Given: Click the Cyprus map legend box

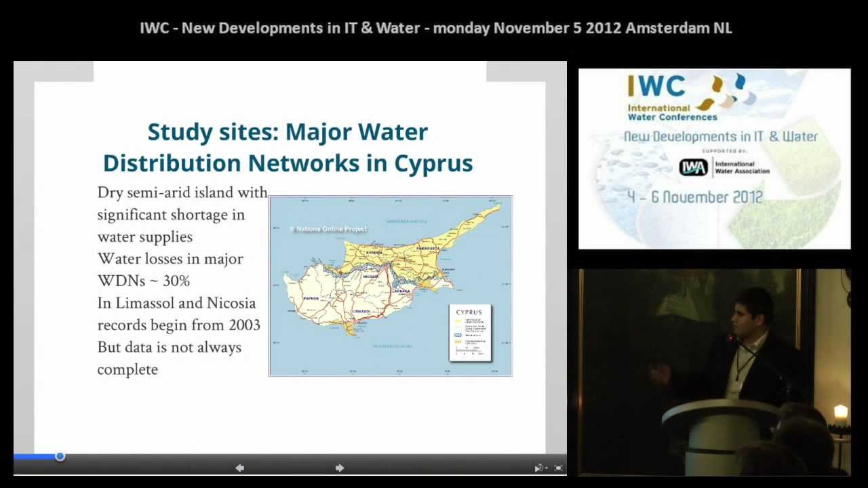Looking at the screenshot, I should (x=470, y=333).
